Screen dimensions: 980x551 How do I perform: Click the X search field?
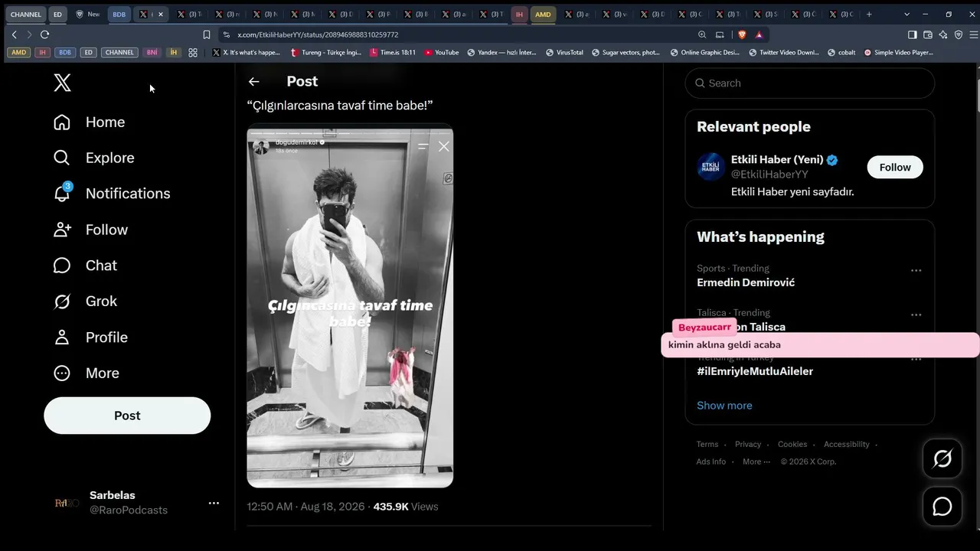pyautogui.click(x=810, y=83)
